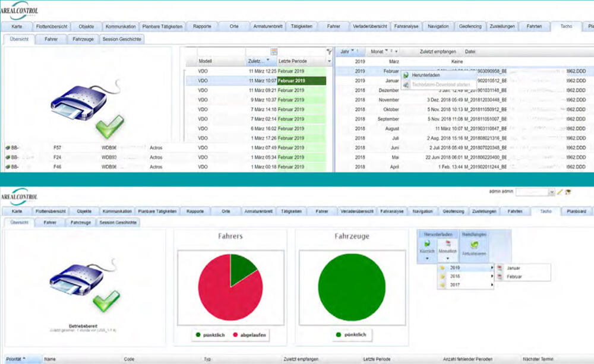
Task: Click the Kürzlich download icon
Action: coord(426,244)
